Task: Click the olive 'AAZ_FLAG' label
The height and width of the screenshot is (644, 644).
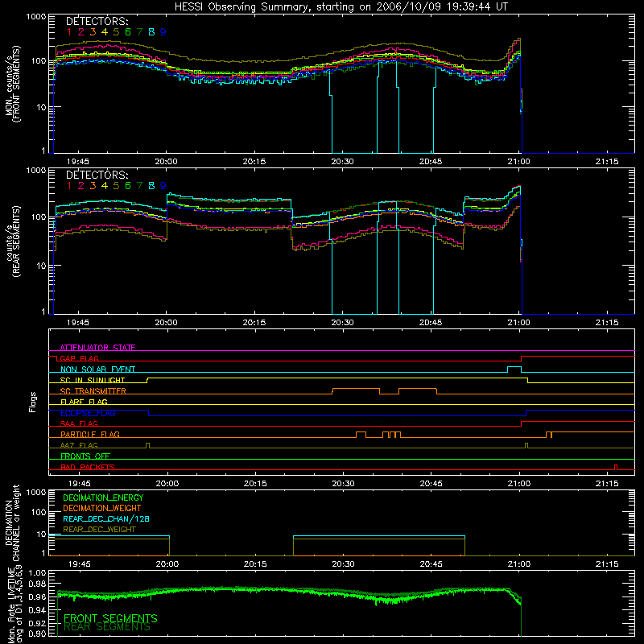Action: pyautogui.click(x=79, y=445)
